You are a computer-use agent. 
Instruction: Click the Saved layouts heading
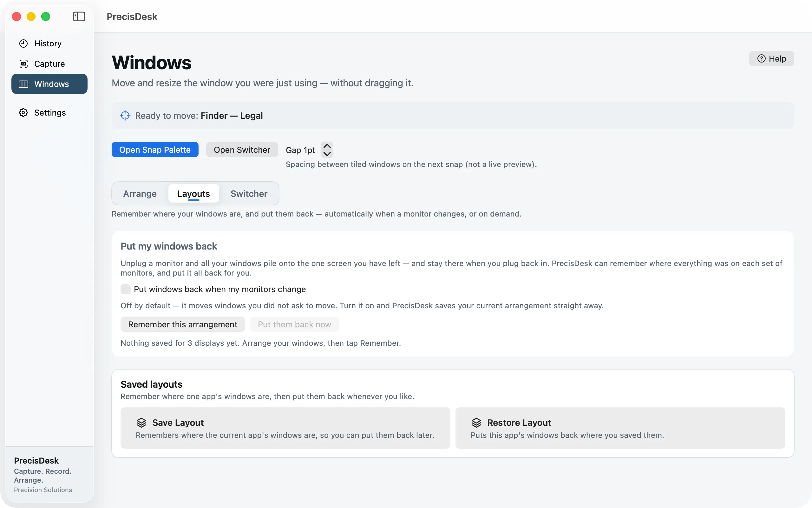(x=151, y=384)
